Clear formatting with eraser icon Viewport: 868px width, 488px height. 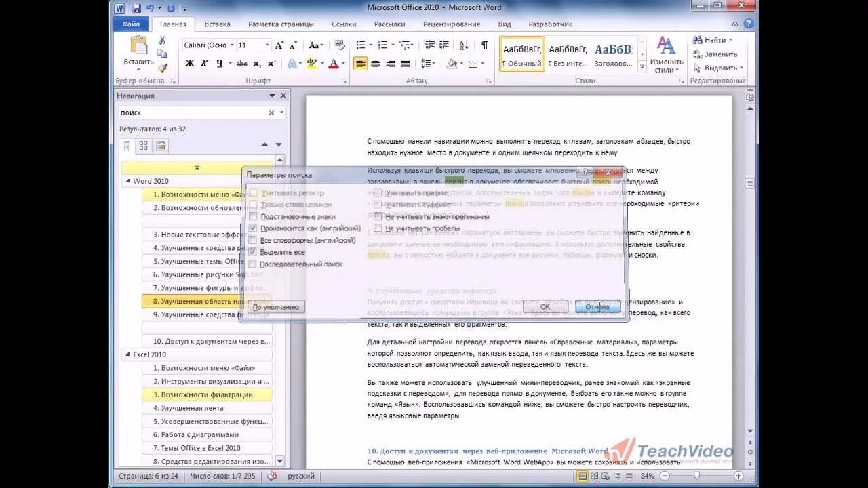(340, 45)
